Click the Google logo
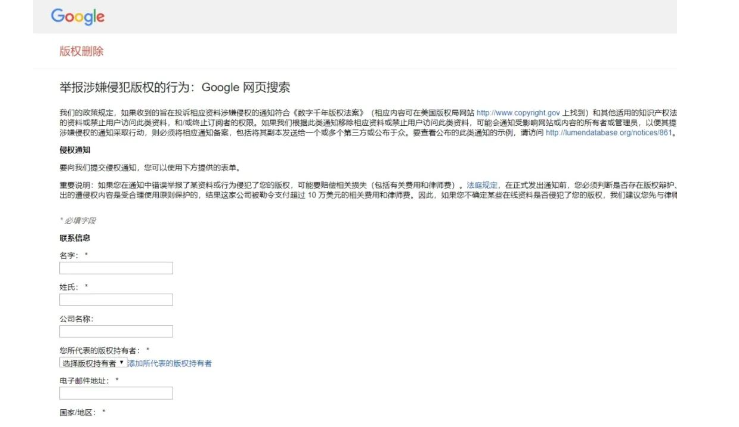 click(78, 17)
